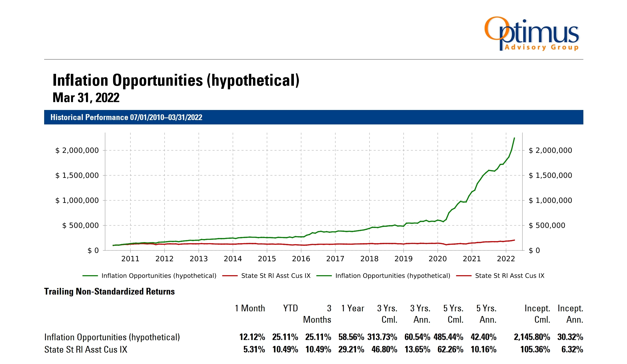Image resolution: width=627 pixels, height=364 pixels.
Task: Click the right $ 500,000 axis label
Action: coord(547,225)
